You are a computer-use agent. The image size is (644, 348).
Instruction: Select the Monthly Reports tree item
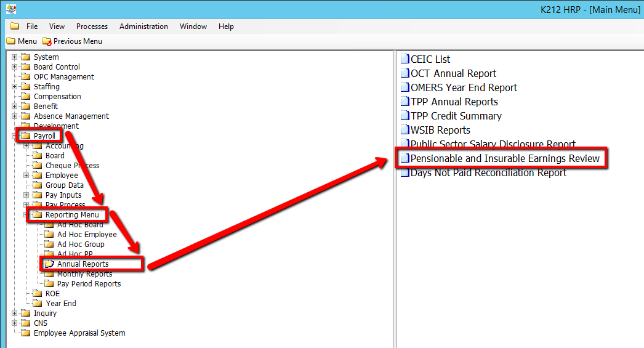[x=84, y=274]
